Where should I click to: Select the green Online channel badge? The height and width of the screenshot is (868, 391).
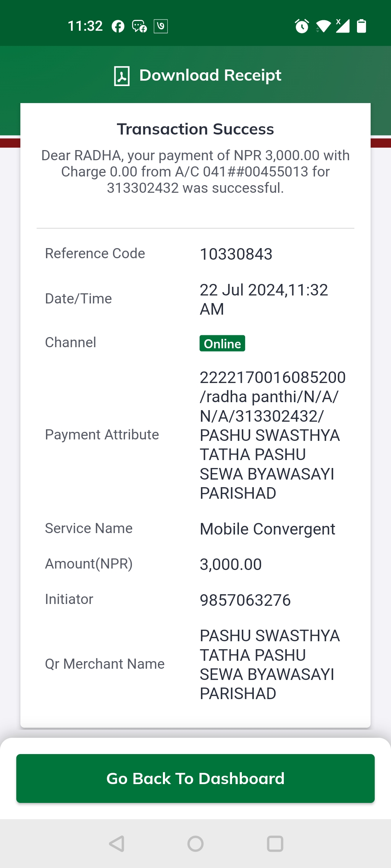(x=222, y=343)
